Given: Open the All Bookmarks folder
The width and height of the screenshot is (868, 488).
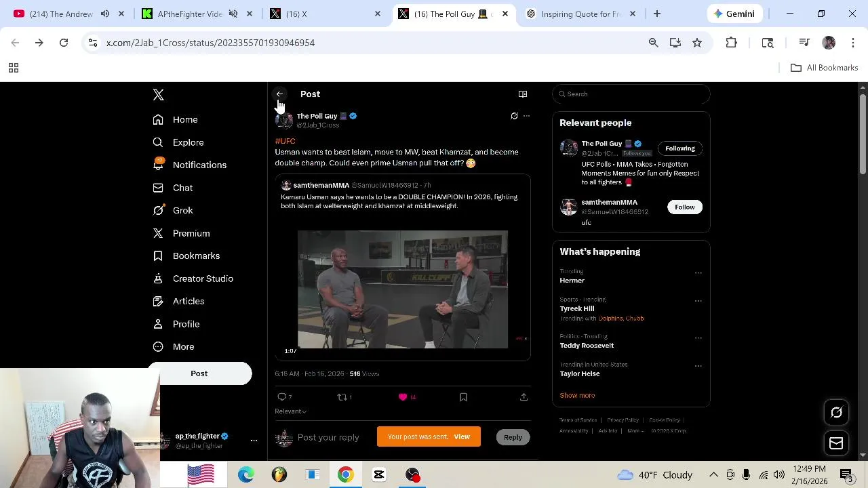Looking at the screenshot, I should (x=825, y=68).
